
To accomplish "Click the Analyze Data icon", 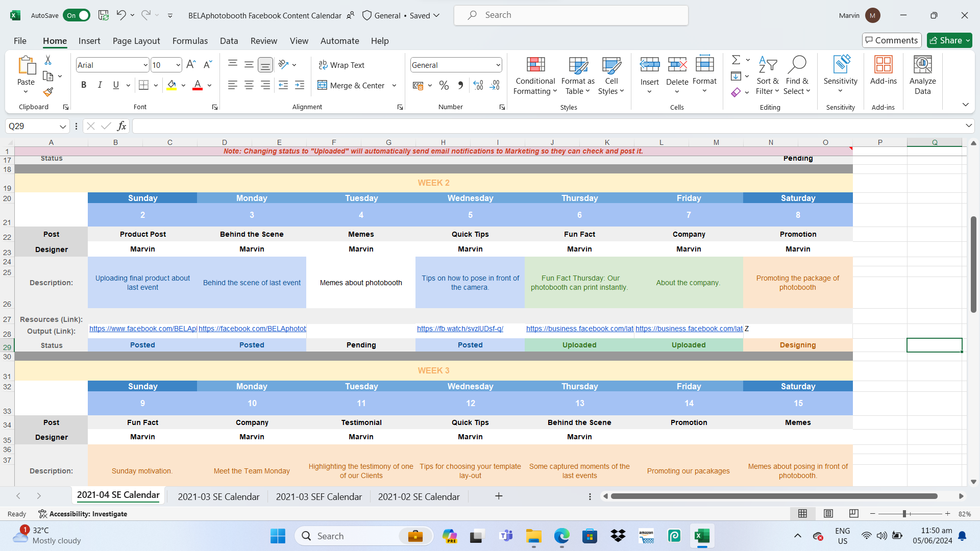I will coord(922,64).
